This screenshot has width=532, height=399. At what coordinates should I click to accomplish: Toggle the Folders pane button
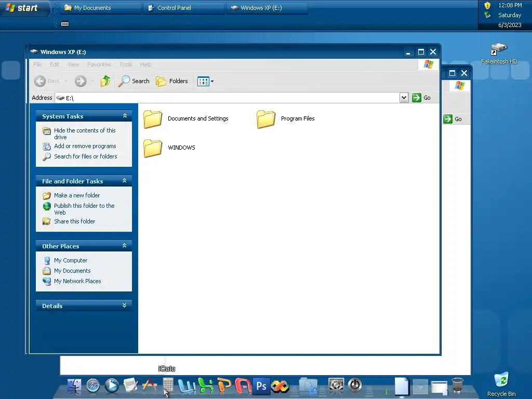(171, 81)
